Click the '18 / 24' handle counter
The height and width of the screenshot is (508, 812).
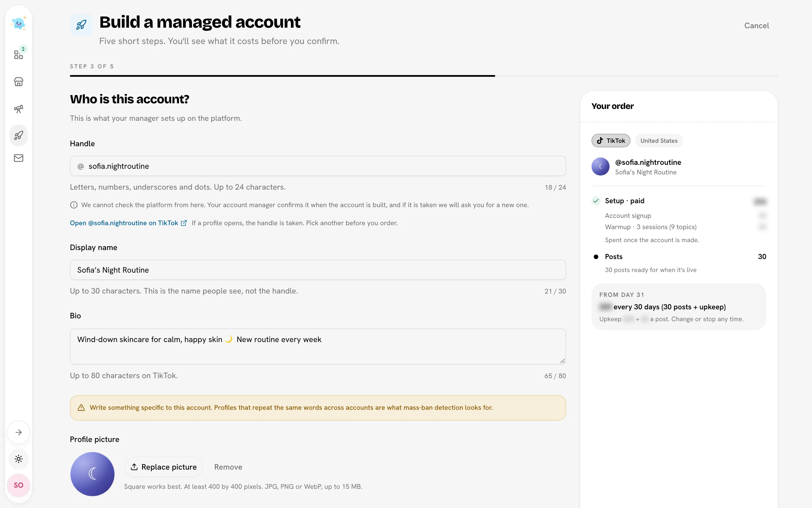point(555,187)
